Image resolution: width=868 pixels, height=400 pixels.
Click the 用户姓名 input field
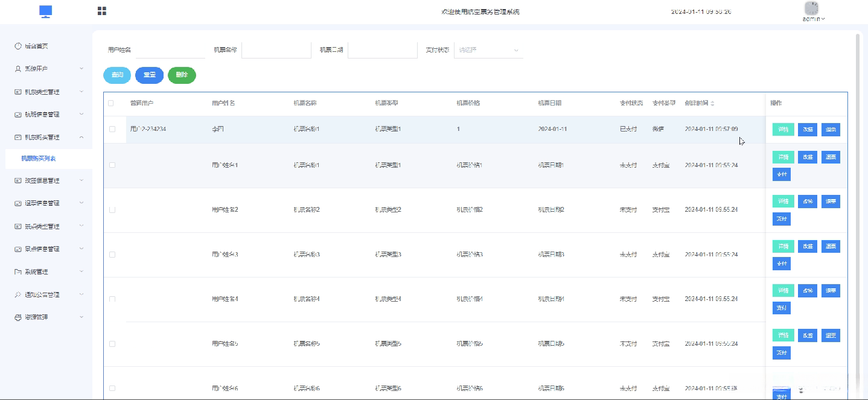171,50
